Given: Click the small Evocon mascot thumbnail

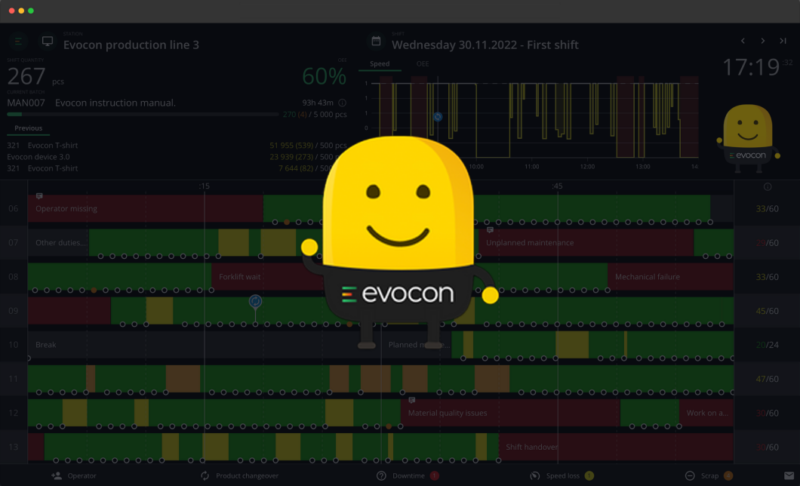Looking at the screenshot, I should pyautogui.click(x=748, y=137).
